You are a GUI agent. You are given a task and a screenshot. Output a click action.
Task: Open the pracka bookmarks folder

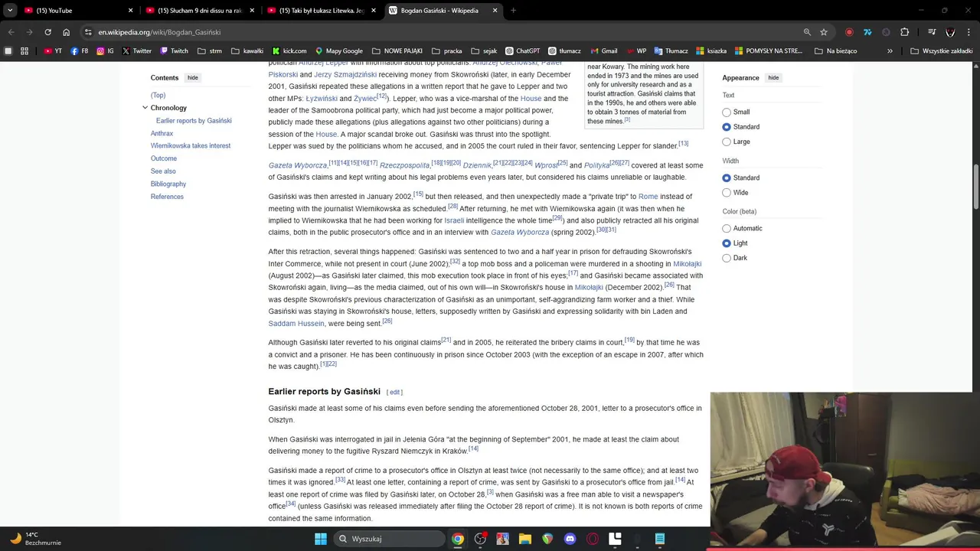click(446, 51)
